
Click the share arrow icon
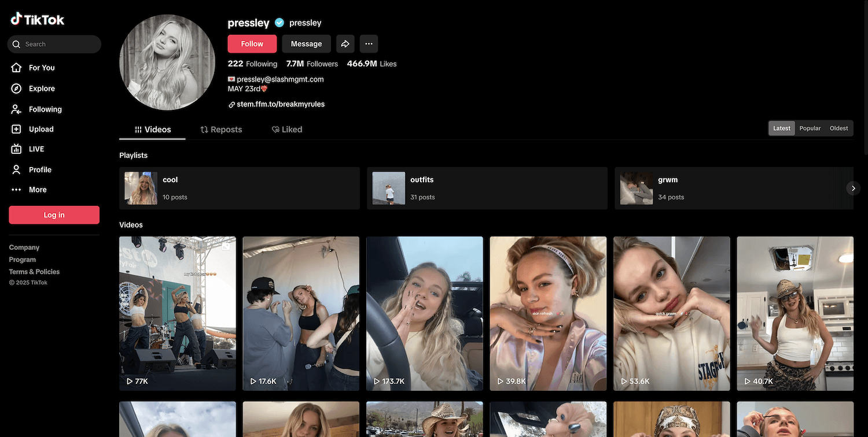point(345,44)
